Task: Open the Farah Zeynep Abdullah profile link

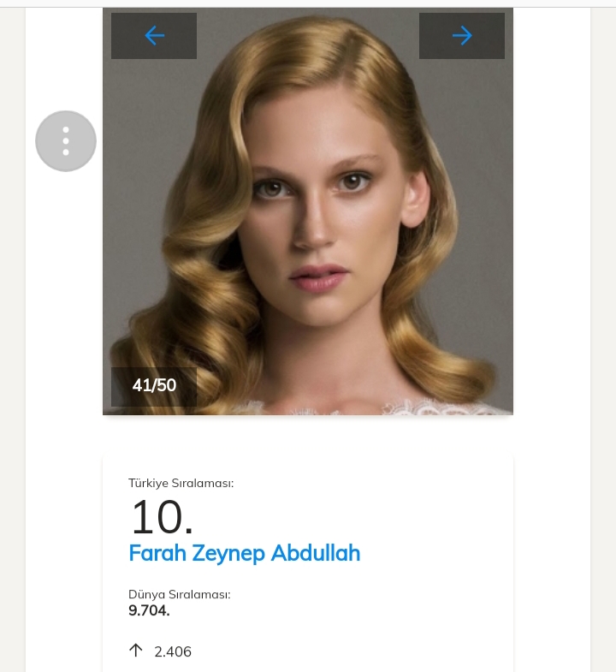Action: [244, 553]
